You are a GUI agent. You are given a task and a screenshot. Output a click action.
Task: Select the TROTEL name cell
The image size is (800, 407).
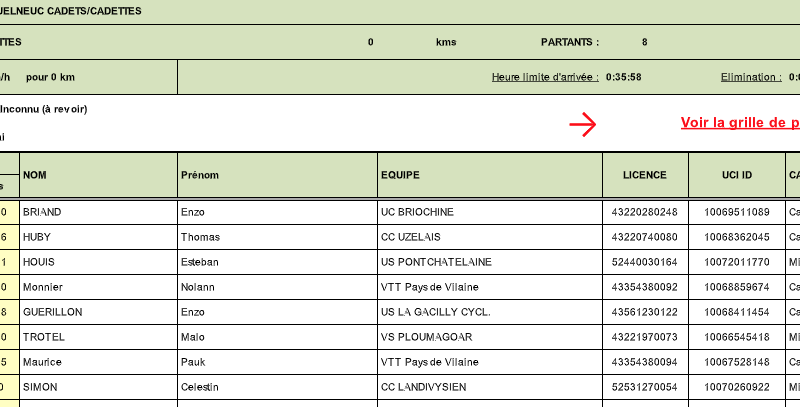point(43,337)
